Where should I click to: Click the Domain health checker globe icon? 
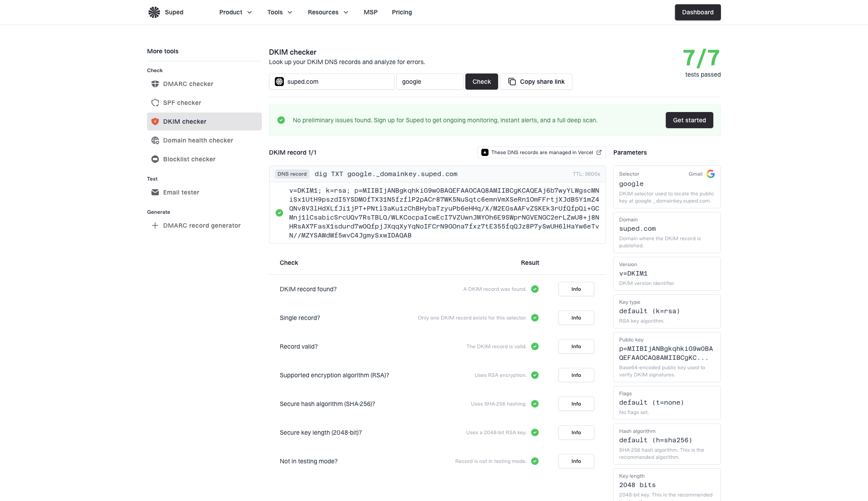[155, 140]
